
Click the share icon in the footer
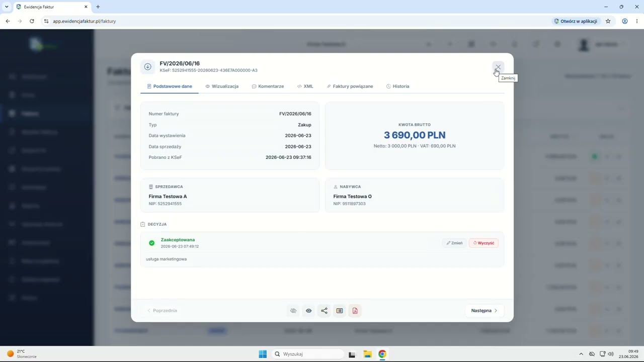tap(324, 311)
